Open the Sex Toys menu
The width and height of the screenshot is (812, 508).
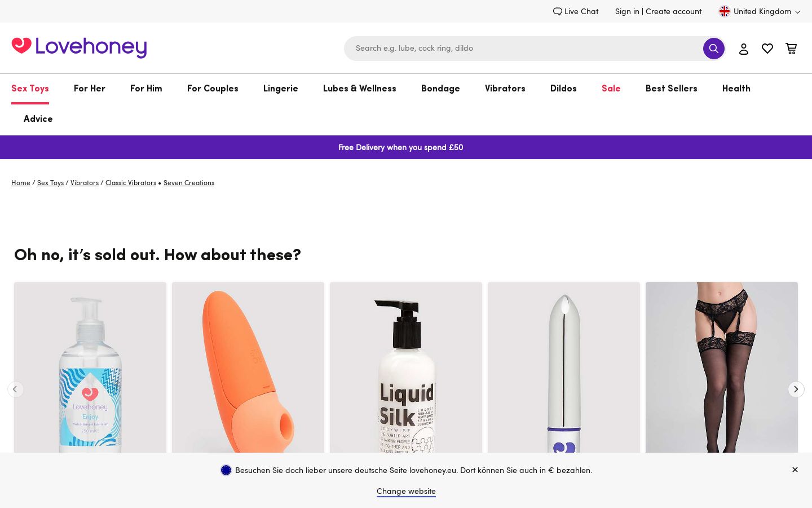coord(30,89)
